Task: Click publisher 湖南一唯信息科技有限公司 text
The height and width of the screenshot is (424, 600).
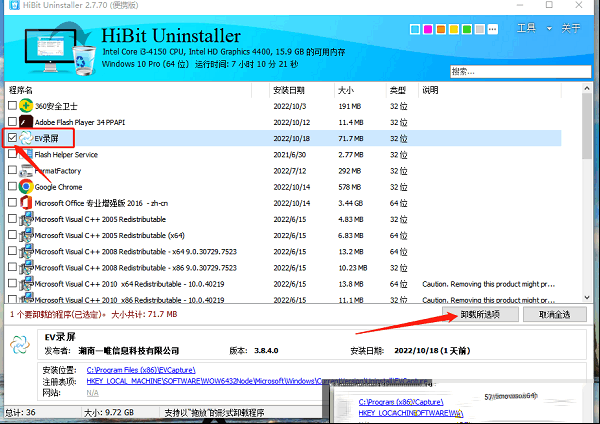Action: [x=129, y=351]
